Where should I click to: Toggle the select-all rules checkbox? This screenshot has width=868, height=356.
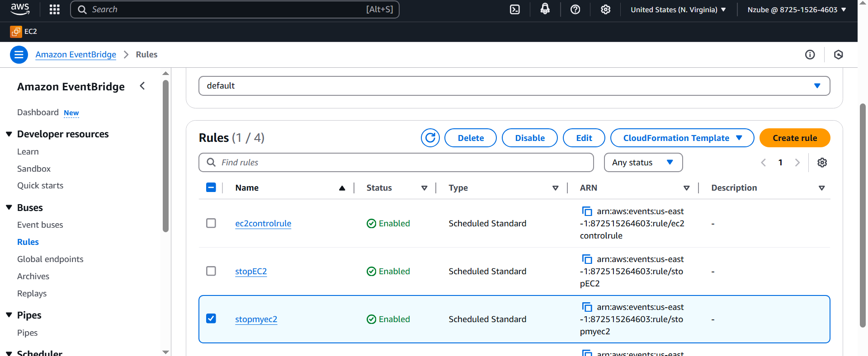tap(211, 187)
